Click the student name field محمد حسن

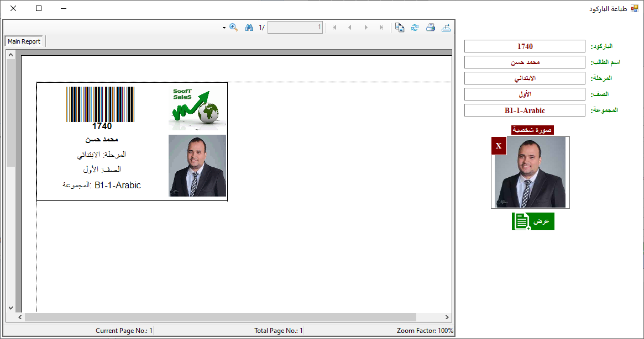coord(524,62)
